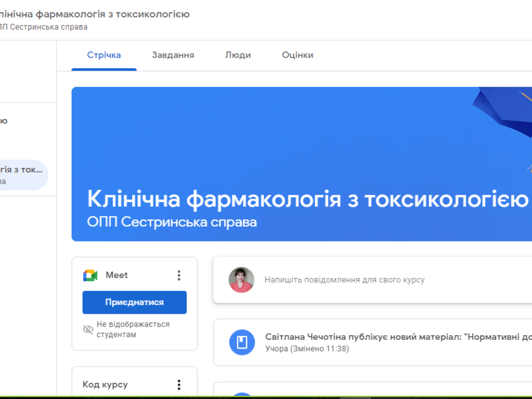Screen dimensions: 532x399
Task: Open the Код курсу three-dot menu
Action: [x=179, y=384]
